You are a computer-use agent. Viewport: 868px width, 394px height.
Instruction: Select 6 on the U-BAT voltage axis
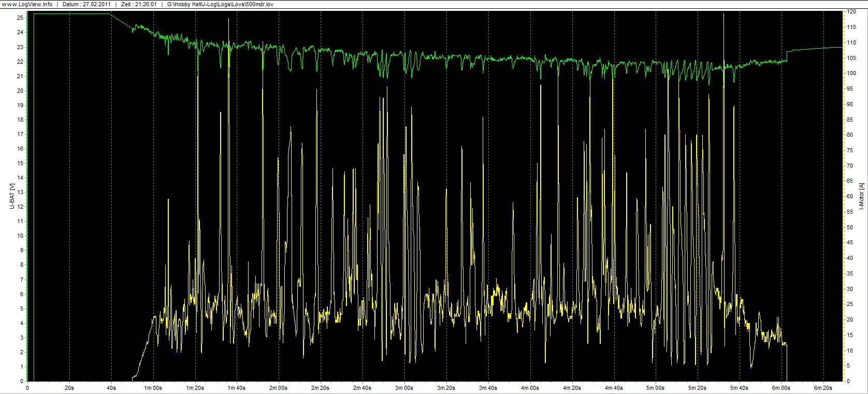click(x=22, y=294)
